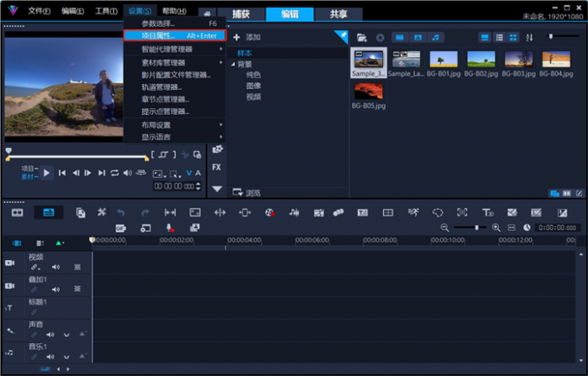This screenshot has width=588, height=376.
Task: Click the import media folder icon
Action: (361, 37)
